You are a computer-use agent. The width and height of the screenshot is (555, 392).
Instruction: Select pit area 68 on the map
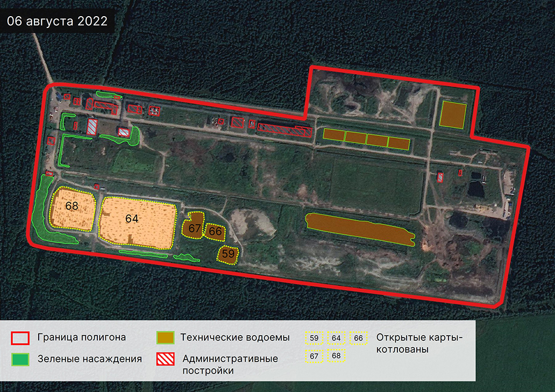click(x=73, y=209)
